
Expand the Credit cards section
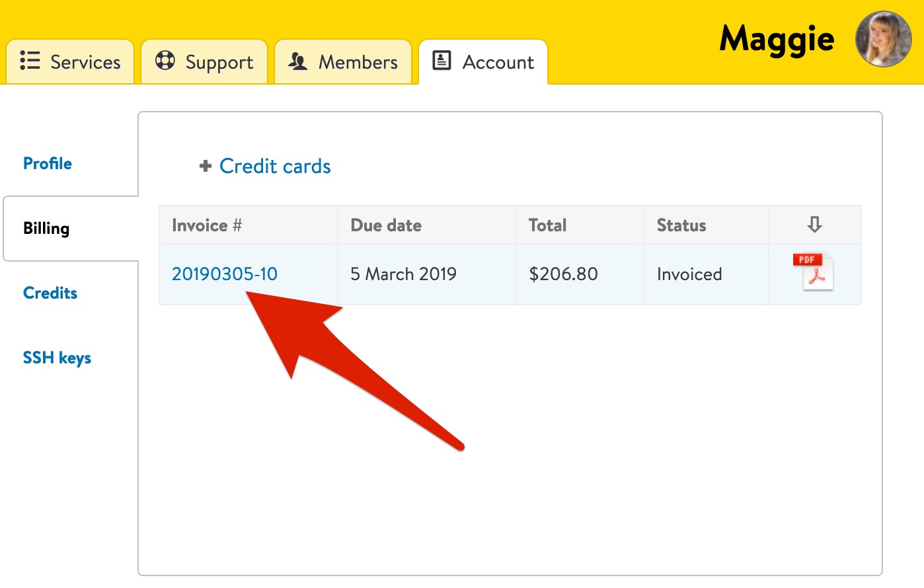(x=275, y=166)
